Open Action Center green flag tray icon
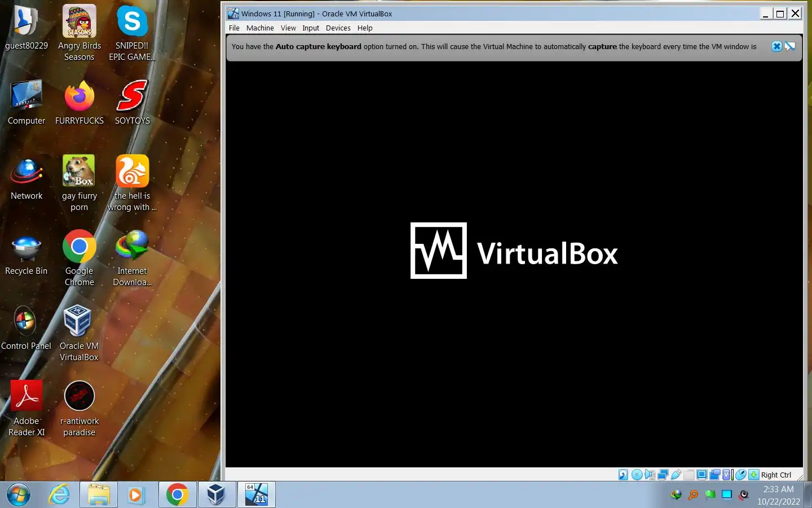 [710, 495]
